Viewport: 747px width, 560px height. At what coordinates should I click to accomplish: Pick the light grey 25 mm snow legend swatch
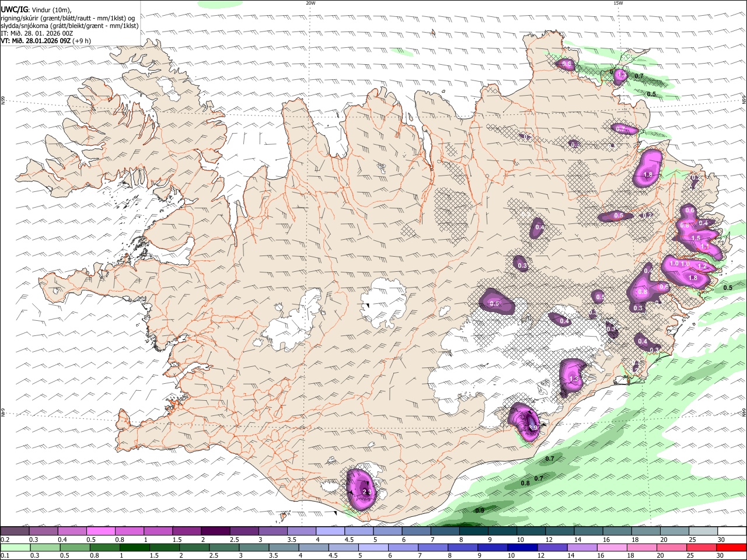pos(703,531)
